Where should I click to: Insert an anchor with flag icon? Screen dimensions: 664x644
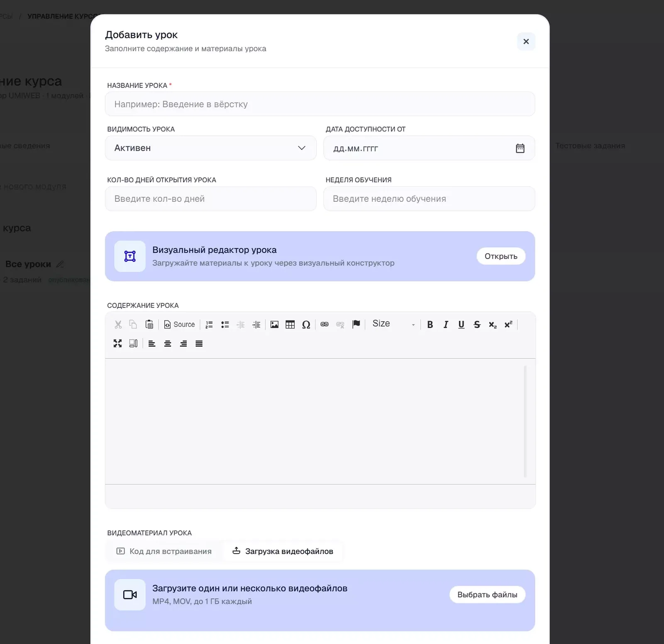tap(356, 324)
